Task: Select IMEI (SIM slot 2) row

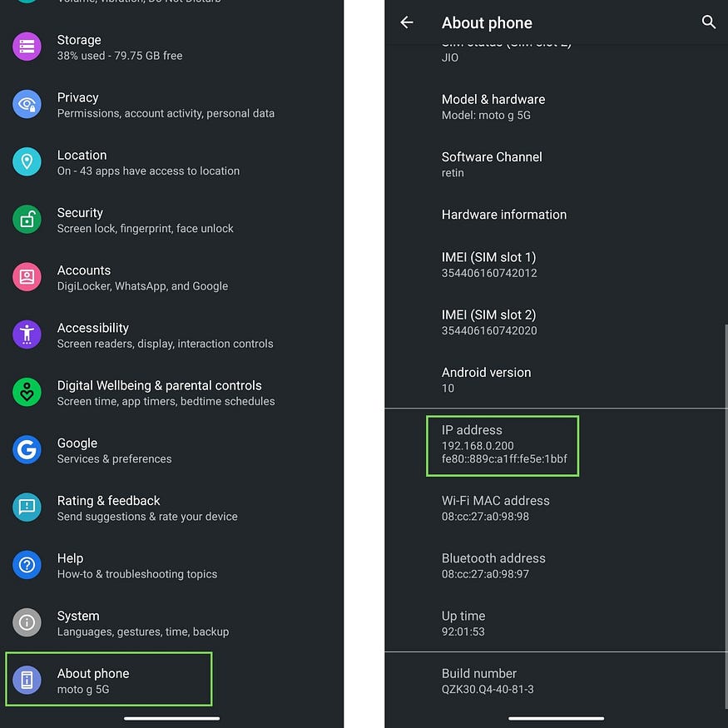Action: 557,322
